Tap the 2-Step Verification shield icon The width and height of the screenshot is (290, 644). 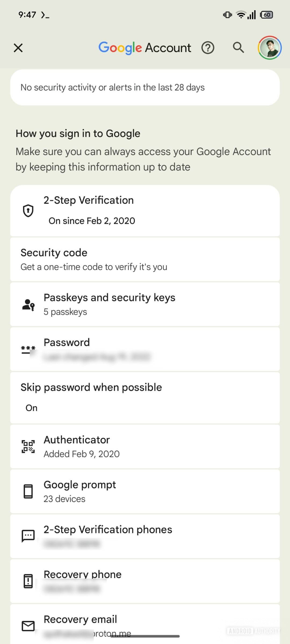(28, 211)
